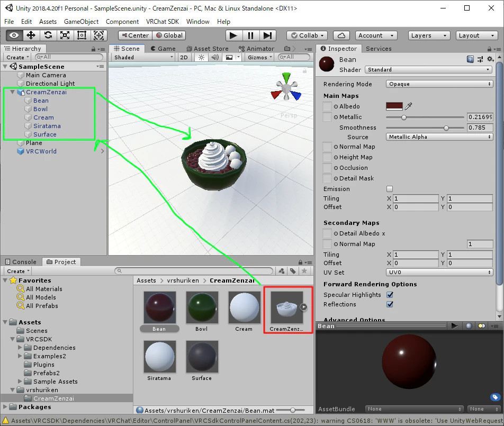The width and height of the screenshot is (504, 426).
Task: Toggle Global handle rotation button
Action: 169,35
